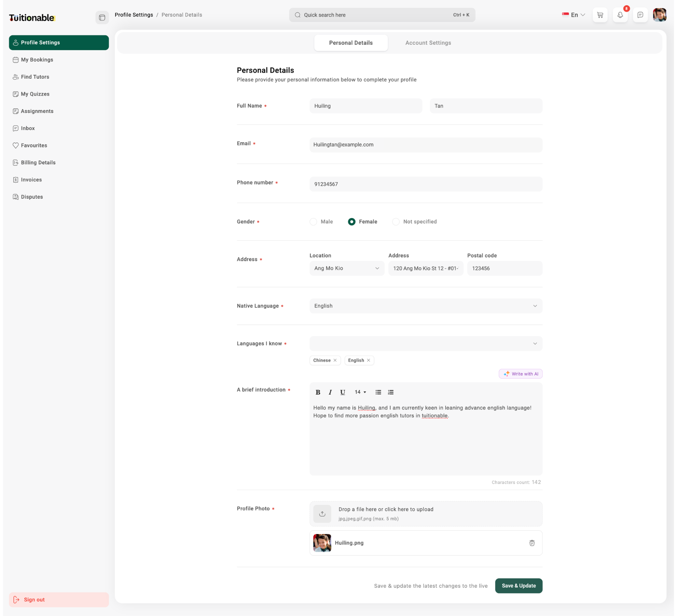
Task: Select the Not specified gender option
Action: (x=396, y=222)
